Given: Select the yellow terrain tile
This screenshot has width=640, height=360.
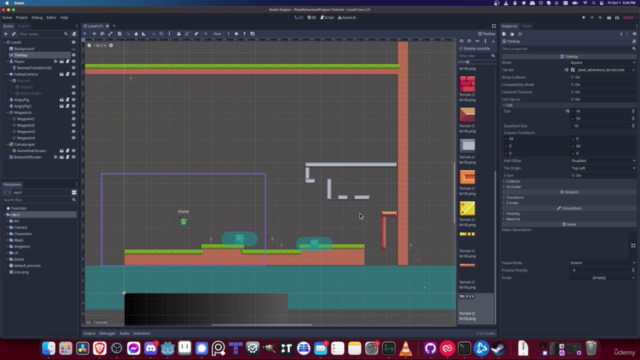Looking at the screenshot, I should [x=467, y=208].
